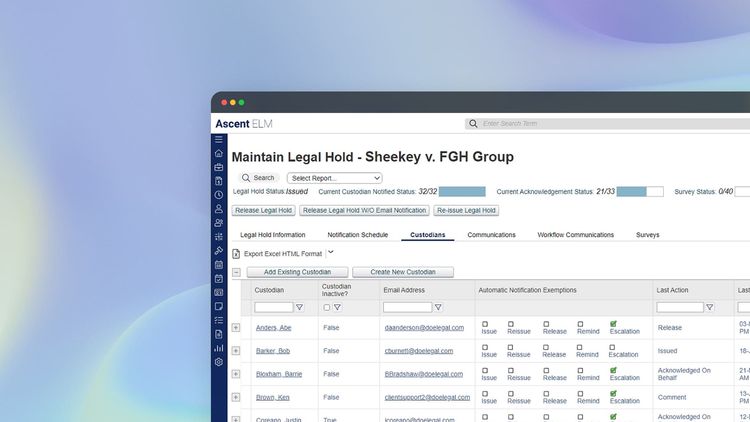The image size is (750, 422).
Task: Open the sticky note icon in sidebar
Action: [219, 306]
